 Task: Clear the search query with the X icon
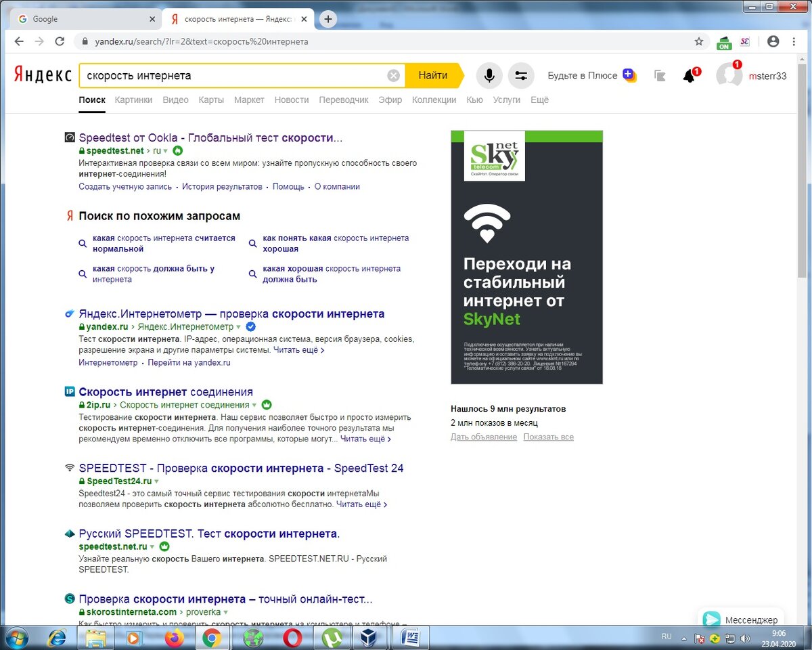pyautogui.click(x=393, y=76)
